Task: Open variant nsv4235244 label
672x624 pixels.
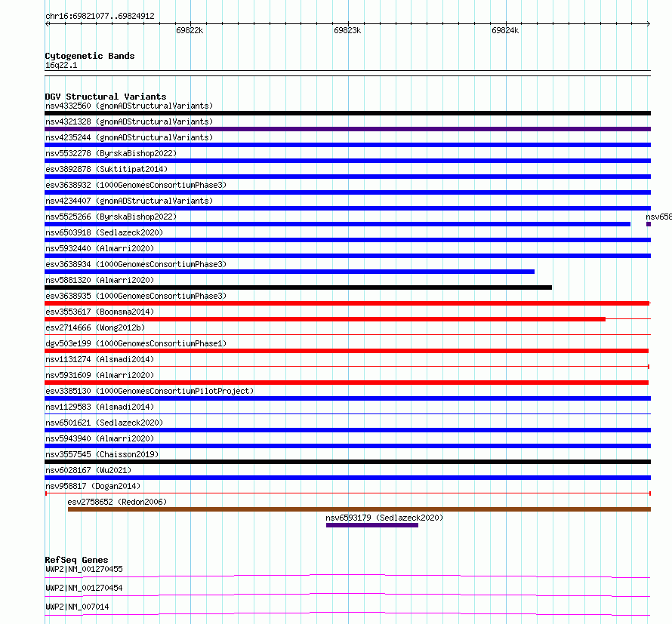Action: click(x=129, y=137)
